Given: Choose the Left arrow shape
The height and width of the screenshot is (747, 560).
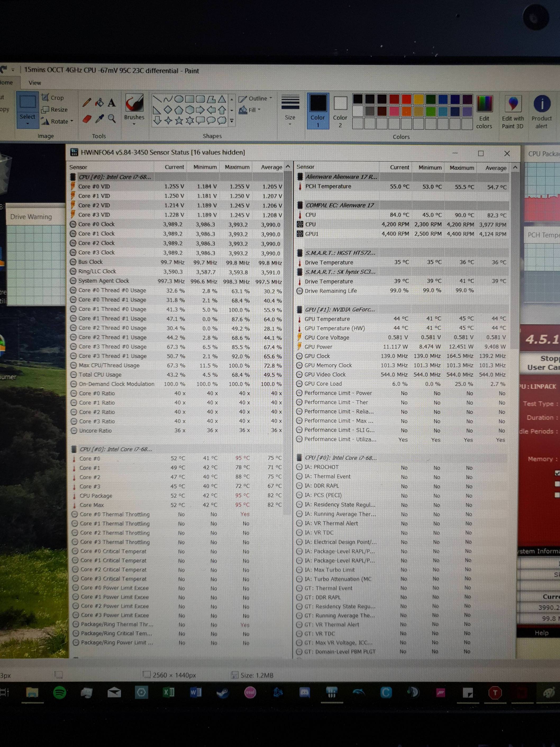Looking at the screenshot, I should tap(211, 110).
